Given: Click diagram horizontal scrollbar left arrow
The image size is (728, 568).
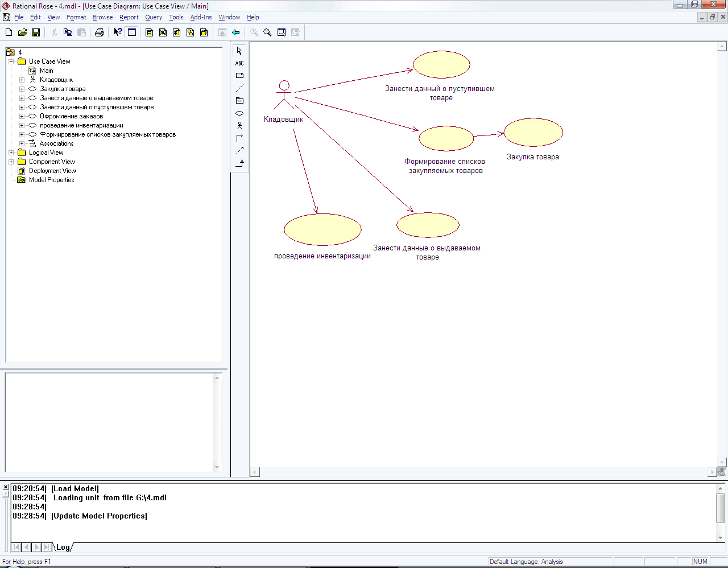Looking at the screenshot, I should pos(255,472).
